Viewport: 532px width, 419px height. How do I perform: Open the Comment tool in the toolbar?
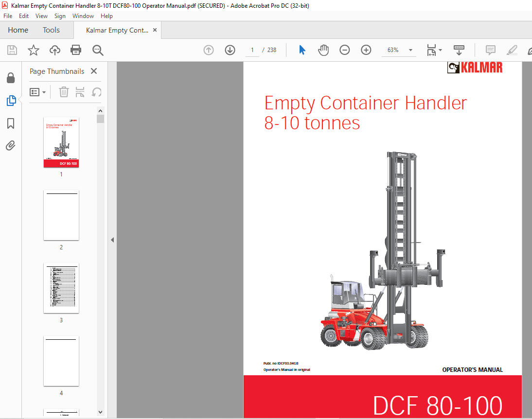[490, 50]
